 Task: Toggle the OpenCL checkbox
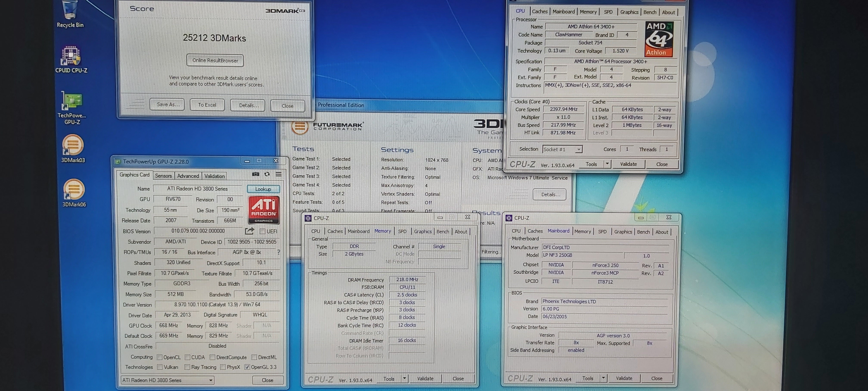(x=160, y=357)
